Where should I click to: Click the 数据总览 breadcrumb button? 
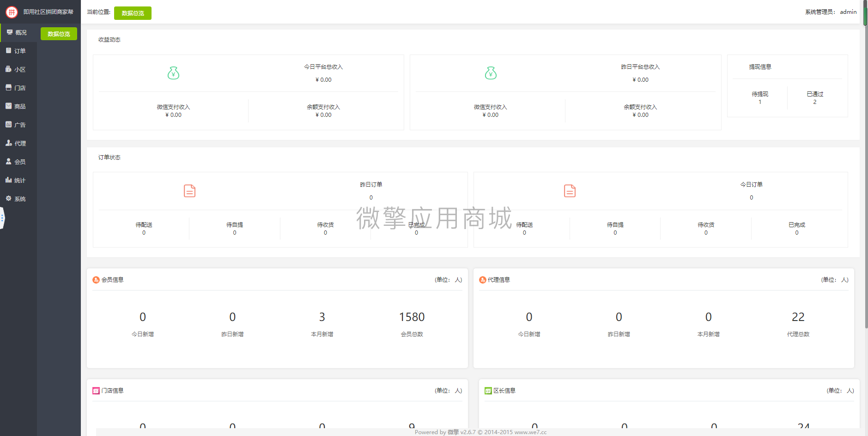click(x=133, y=13)
